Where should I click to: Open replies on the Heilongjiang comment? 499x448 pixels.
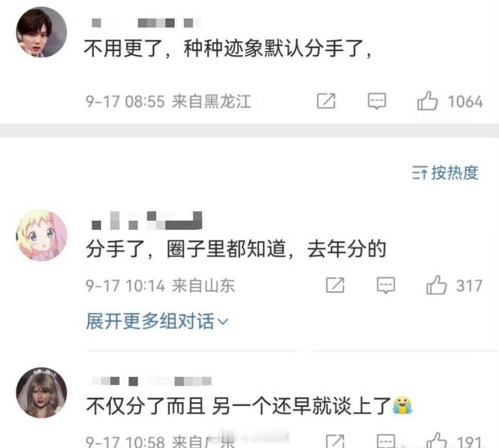coord(377,101)
